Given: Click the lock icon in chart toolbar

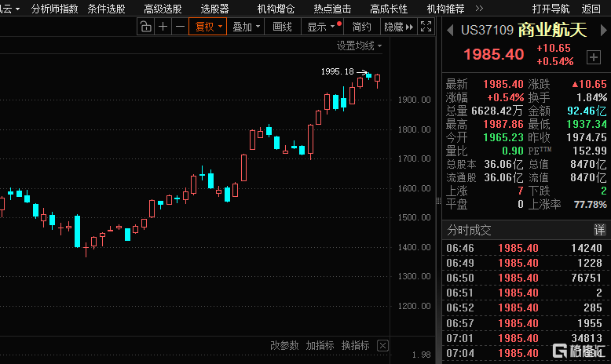Looking at the screenshot, I should (146, 27).
